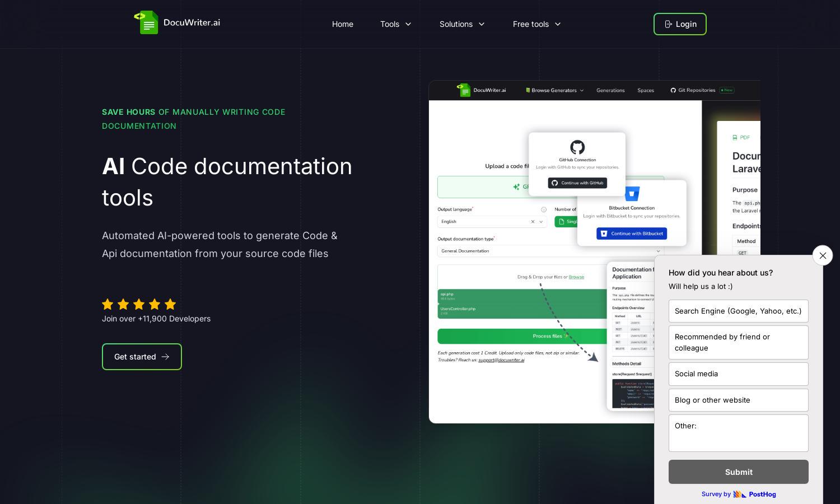Select Social media survey option
The image size is (840, 504).
(x=739, y=374)
